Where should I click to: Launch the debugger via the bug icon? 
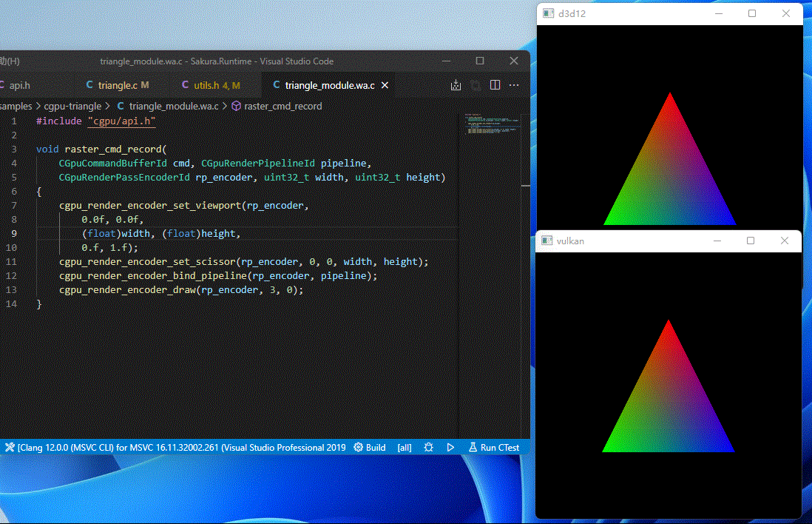[428, 447]
